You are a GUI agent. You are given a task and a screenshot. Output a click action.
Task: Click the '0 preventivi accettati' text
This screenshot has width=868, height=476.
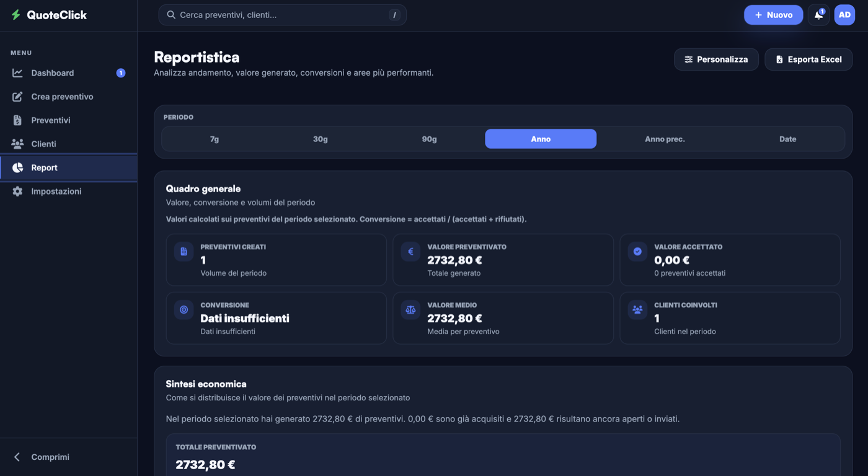689,273
